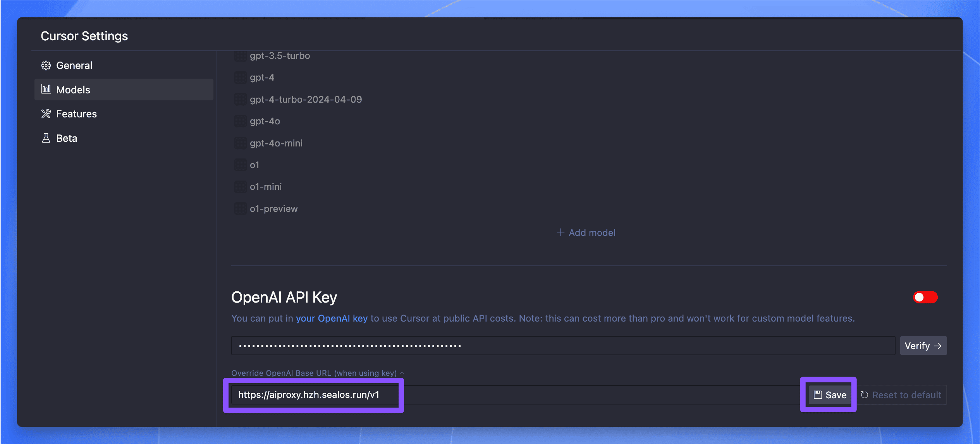980x444 pixels.
Task: Click the Reset to default button
Action: (x=907, y=395)
